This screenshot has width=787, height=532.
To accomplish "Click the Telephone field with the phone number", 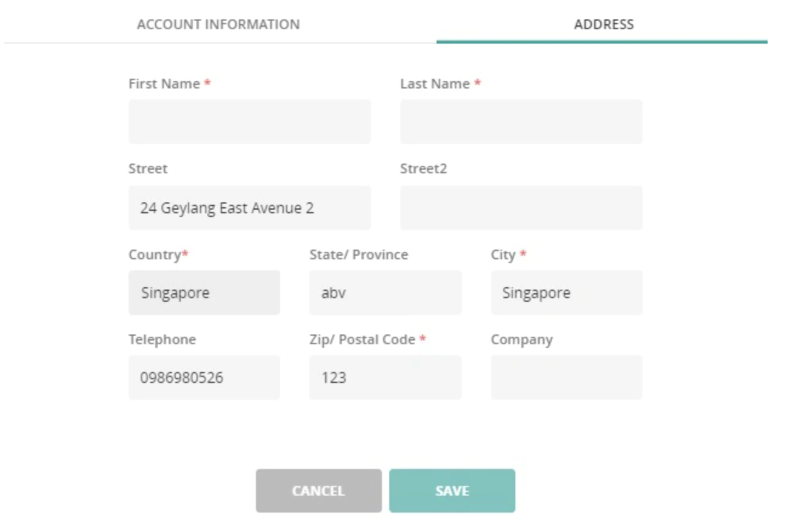I will (x=204, y=376).
